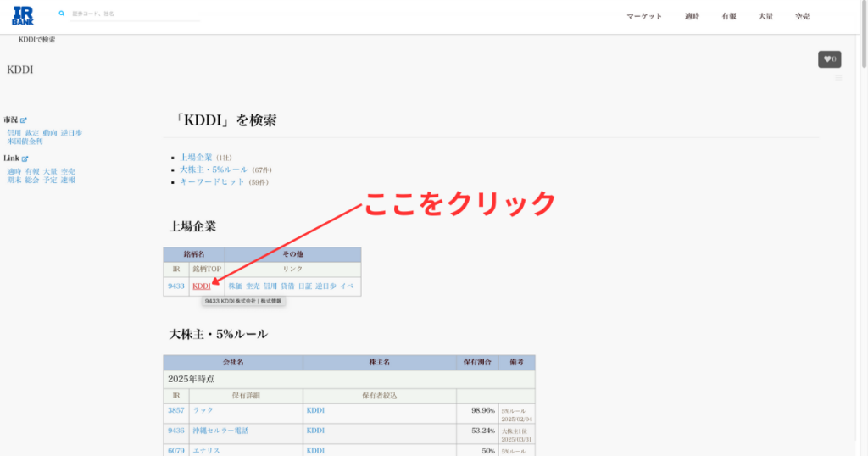
Task: Open code 6079 link
Action: click(x=176, y=451)
